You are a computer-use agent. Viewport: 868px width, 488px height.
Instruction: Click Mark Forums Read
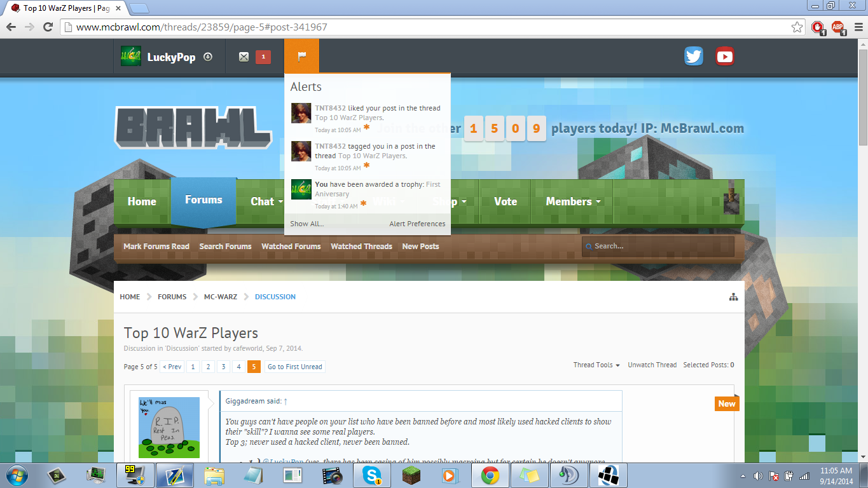(156, 247)
